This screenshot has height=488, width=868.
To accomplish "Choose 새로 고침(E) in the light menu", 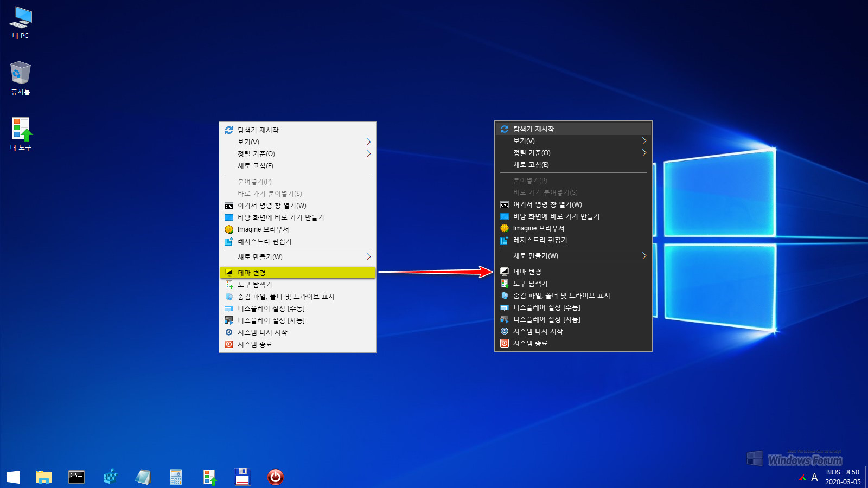I will (298, 166).
